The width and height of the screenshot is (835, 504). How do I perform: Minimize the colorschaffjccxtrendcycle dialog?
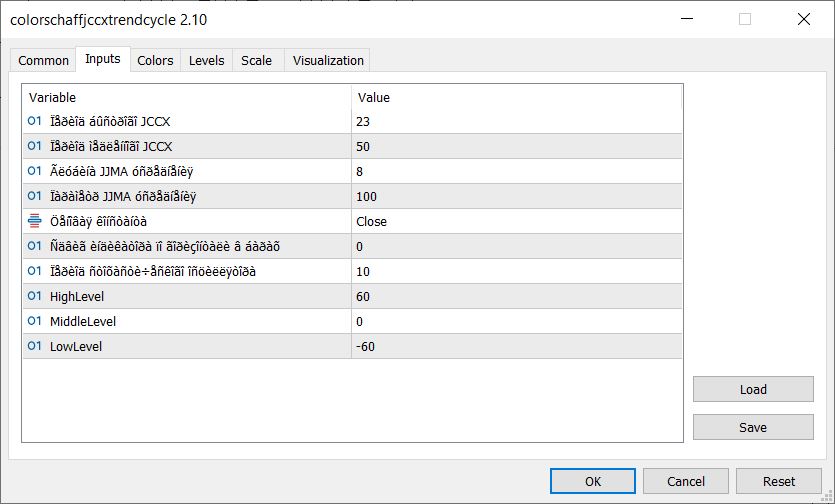[687, 19]
